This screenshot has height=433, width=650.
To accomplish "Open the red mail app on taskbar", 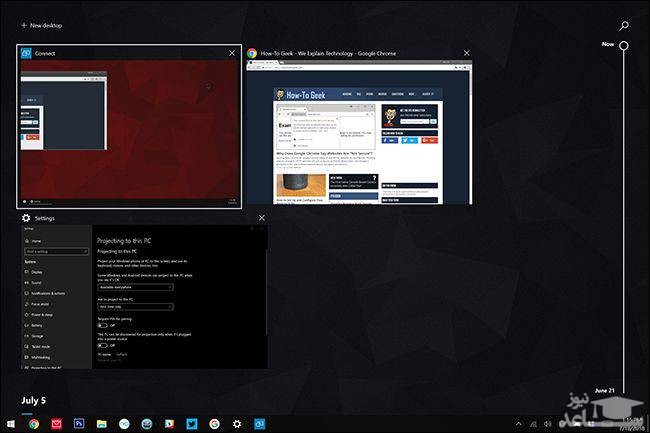I will pos(57,423).
